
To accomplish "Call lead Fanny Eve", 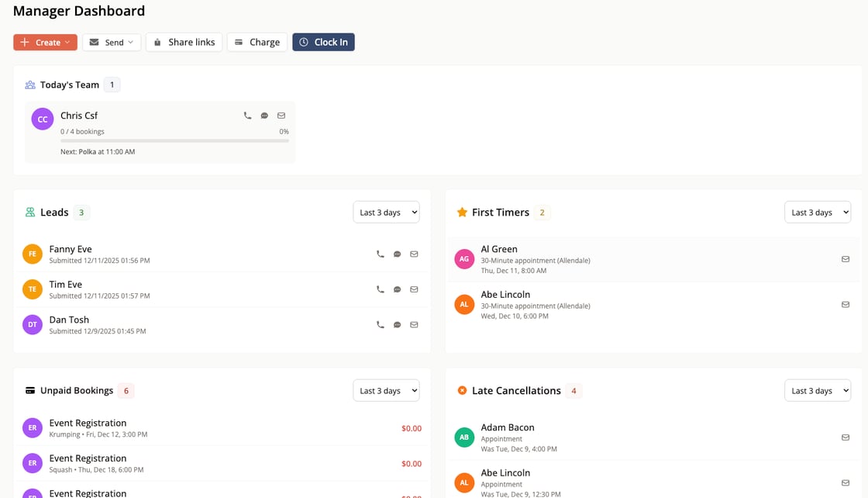I will point(381,254).
